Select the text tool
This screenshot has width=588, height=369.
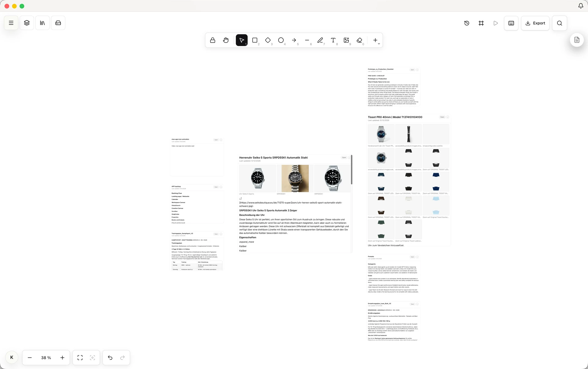tap(333, 40)
